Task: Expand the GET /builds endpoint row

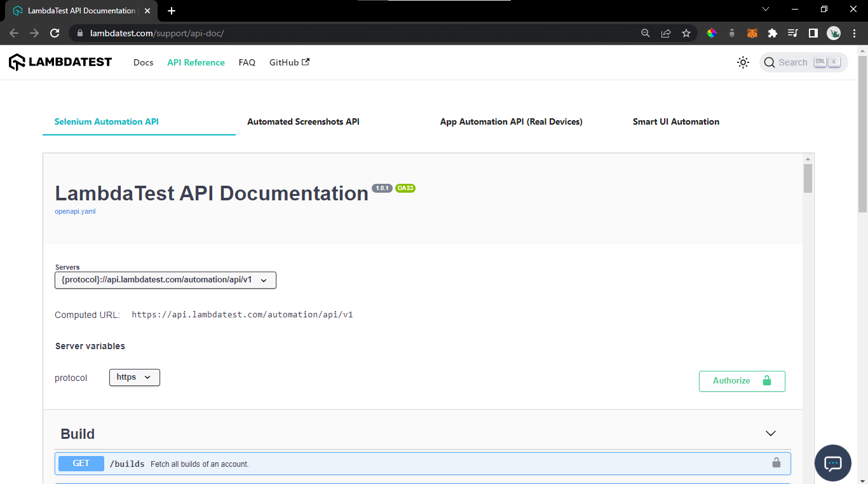Action: 423,464
